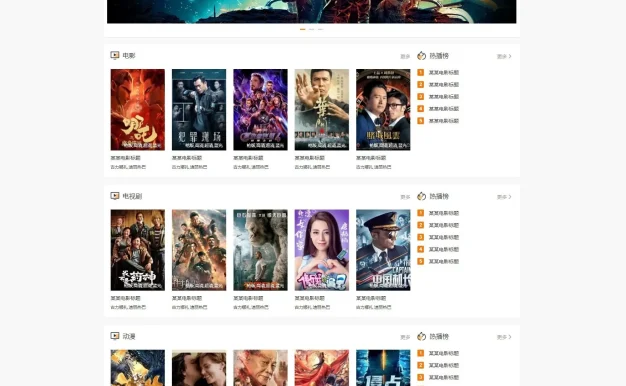Click actor subtitle under 犯罪现场 poster

coord(189,167)
